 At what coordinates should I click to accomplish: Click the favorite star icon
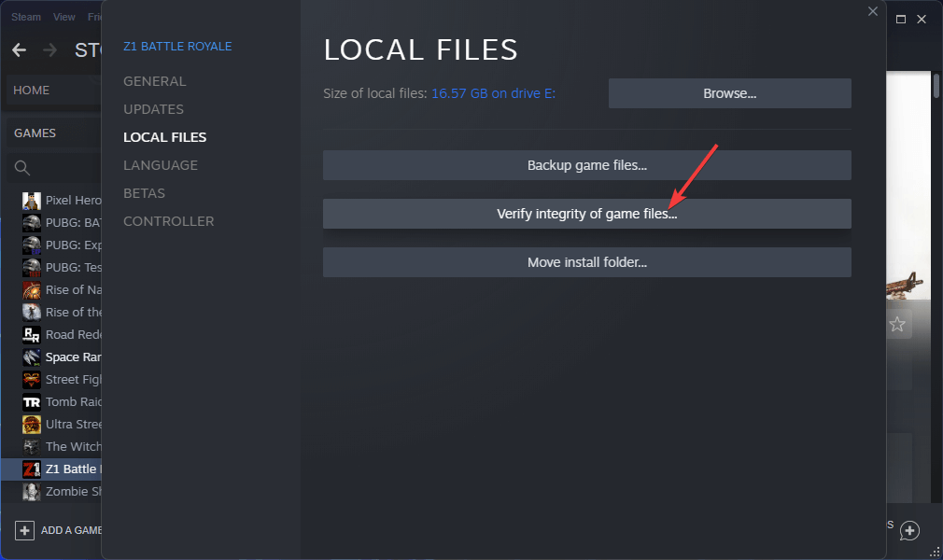[x=897, y=324]
